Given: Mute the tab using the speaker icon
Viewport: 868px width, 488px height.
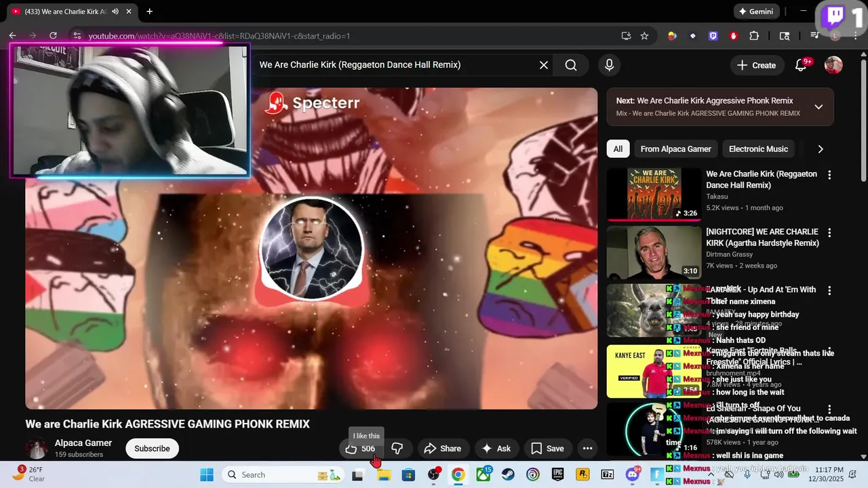Looking at the screenshot, I should (115, 12).
